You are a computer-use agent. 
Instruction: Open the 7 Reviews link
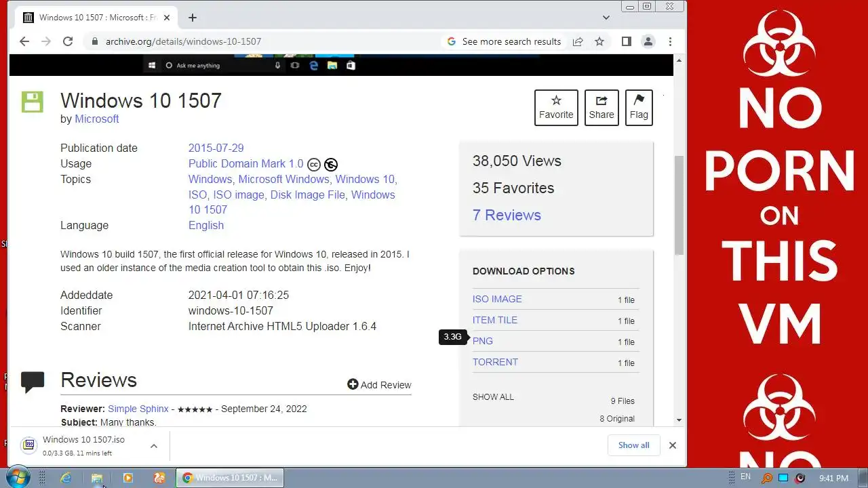[507, 215]
